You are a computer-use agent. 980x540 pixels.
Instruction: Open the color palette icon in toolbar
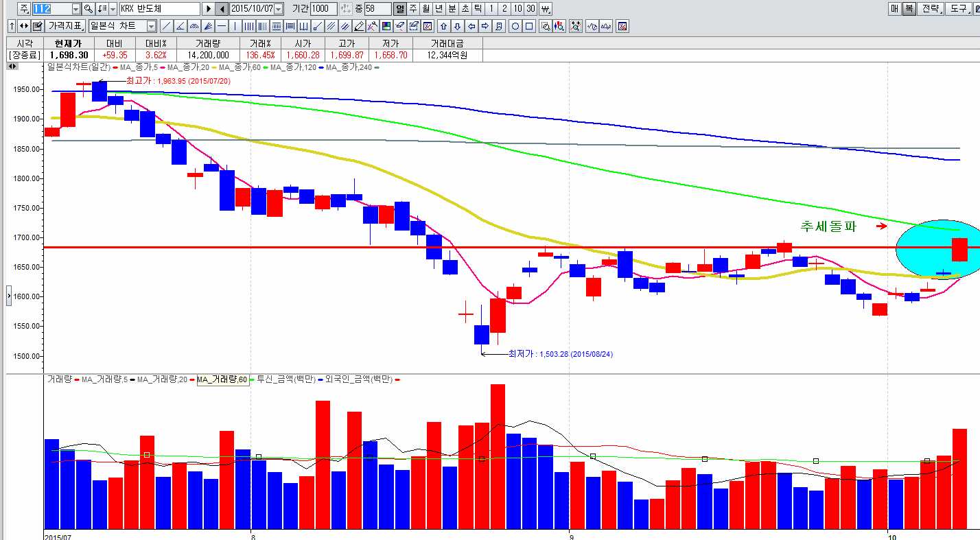click(386, 26)
